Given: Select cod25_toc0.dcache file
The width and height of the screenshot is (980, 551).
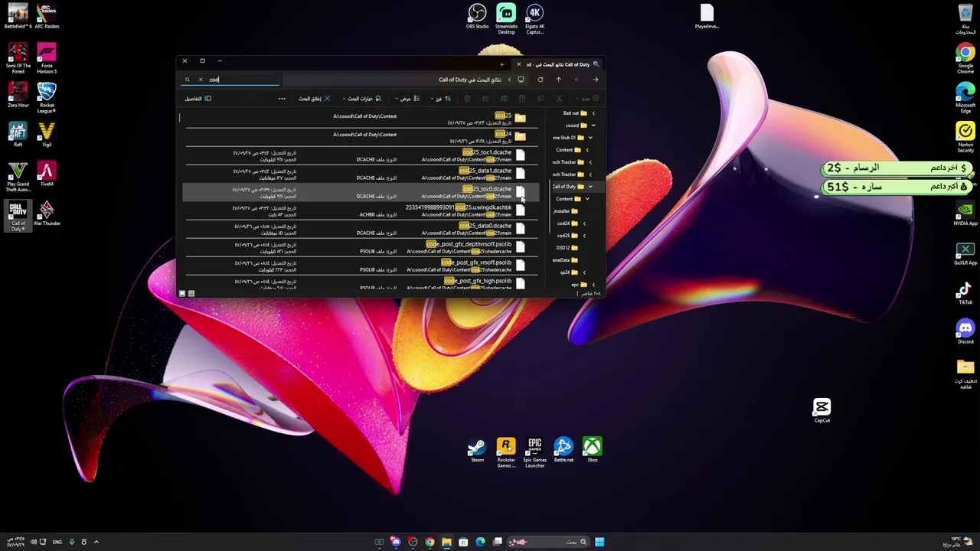Looking at the screenshot, I should [360, 193].
